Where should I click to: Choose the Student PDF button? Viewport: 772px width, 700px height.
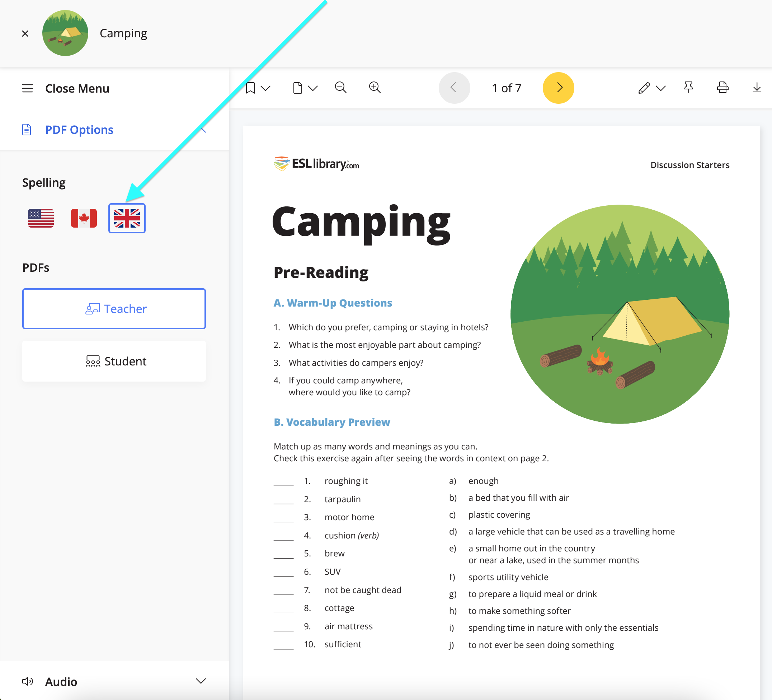(114, 361)
